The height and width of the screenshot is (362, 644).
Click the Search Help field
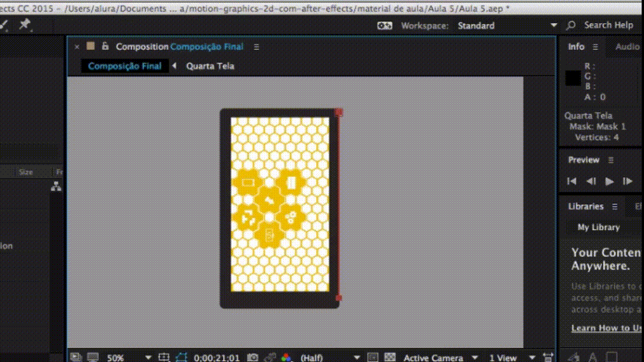608,25
